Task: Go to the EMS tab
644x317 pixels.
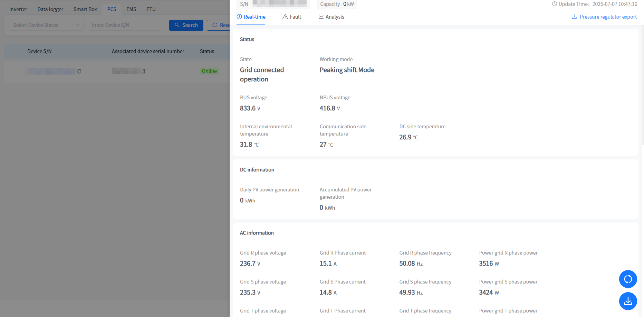Action: point(131,9)
